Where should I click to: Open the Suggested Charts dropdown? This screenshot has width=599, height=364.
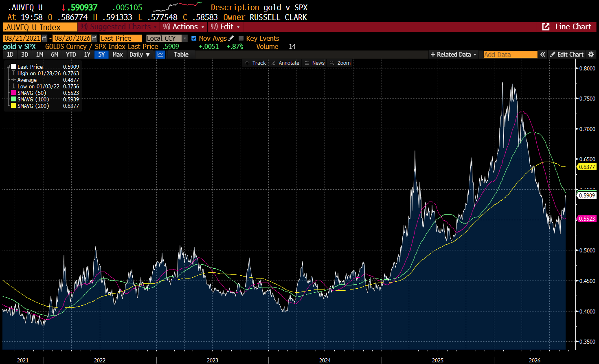[118, 27]
